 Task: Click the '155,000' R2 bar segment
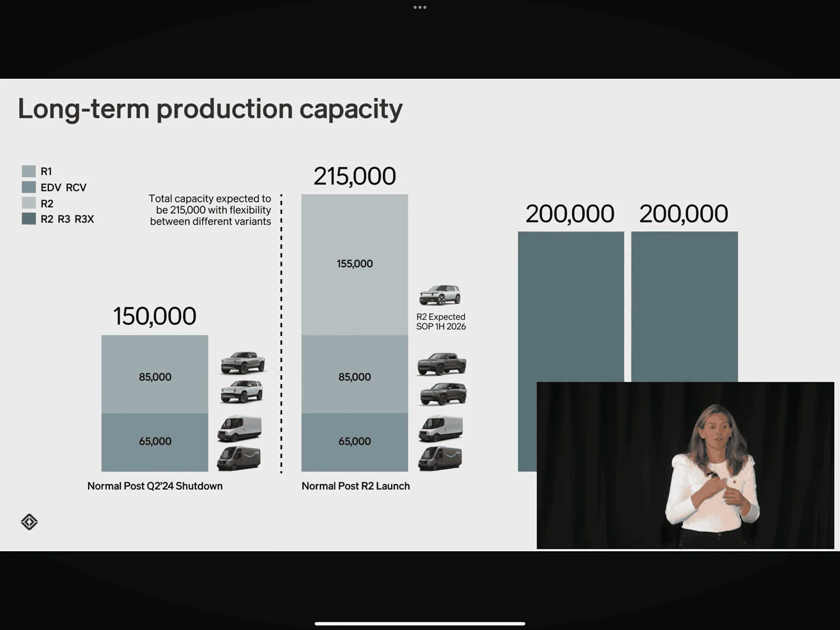(x=355, y=264)
